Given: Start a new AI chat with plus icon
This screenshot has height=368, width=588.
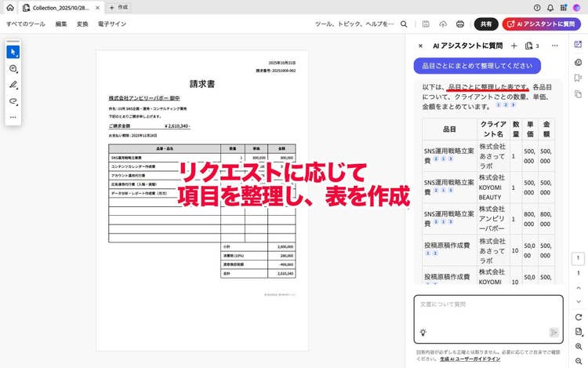Looking at the screenshot, I should (x=514, y=46).
